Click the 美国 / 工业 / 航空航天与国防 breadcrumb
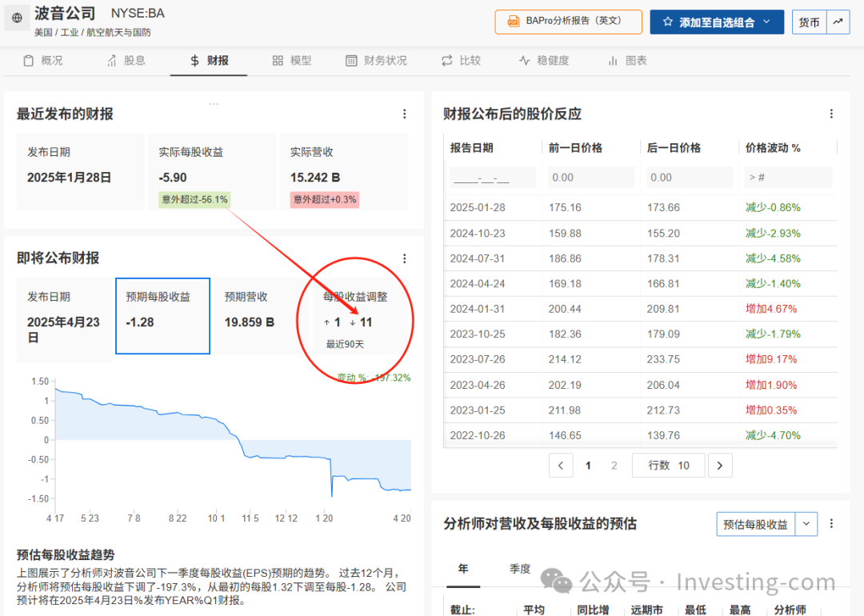 pyautogui.click(x=93, y=33)
